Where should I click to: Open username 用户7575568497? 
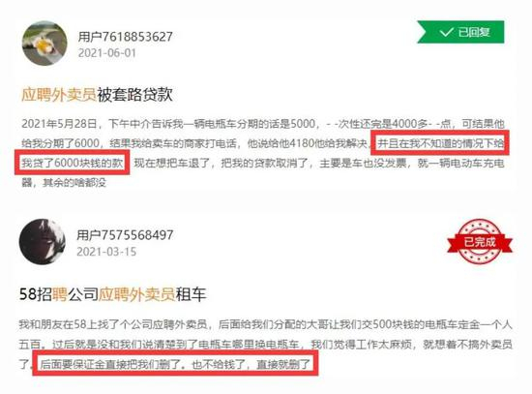coord(125,234)
